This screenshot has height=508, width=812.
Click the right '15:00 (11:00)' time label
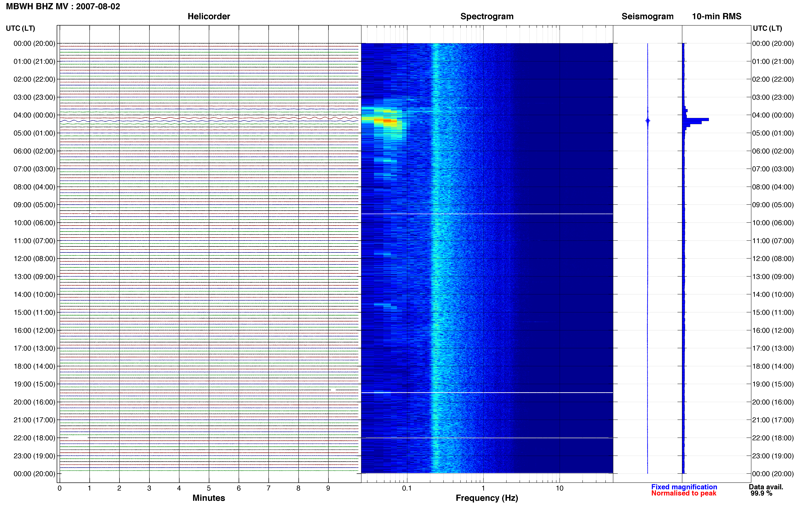(x=773, y=312)
